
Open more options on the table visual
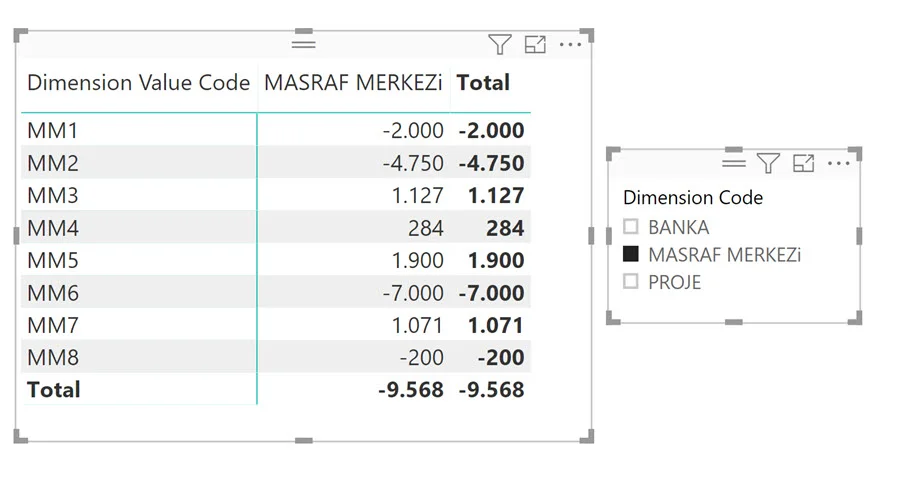coord(570,44)
